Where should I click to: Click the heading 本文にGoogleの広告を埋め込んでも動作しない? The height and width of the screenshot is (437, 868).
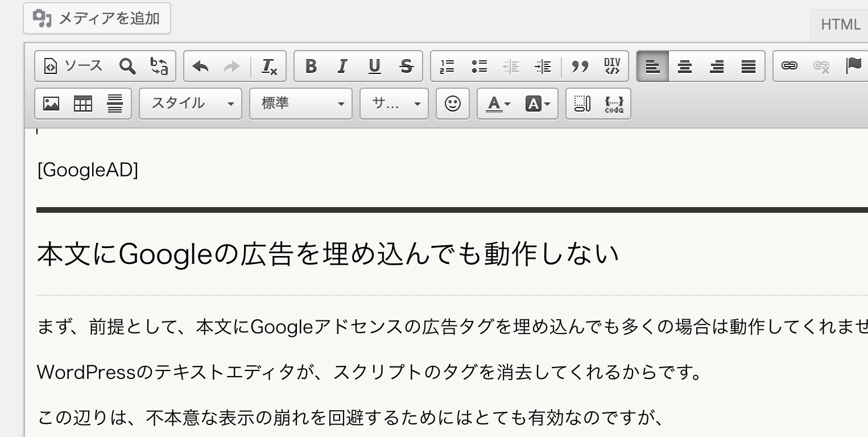point(328,254)
